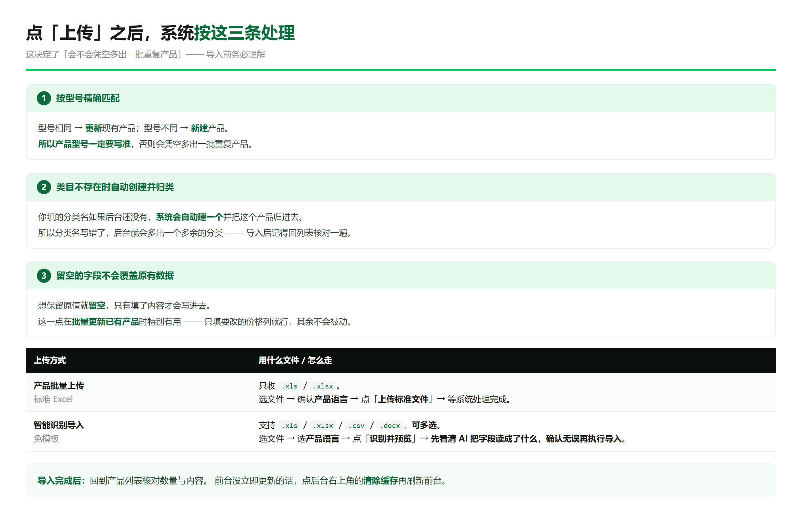This screenshot has width=802, height=532.
Task: Click the bold text 识别并预览
Action: pyautogui.click(x=391, y=439)
